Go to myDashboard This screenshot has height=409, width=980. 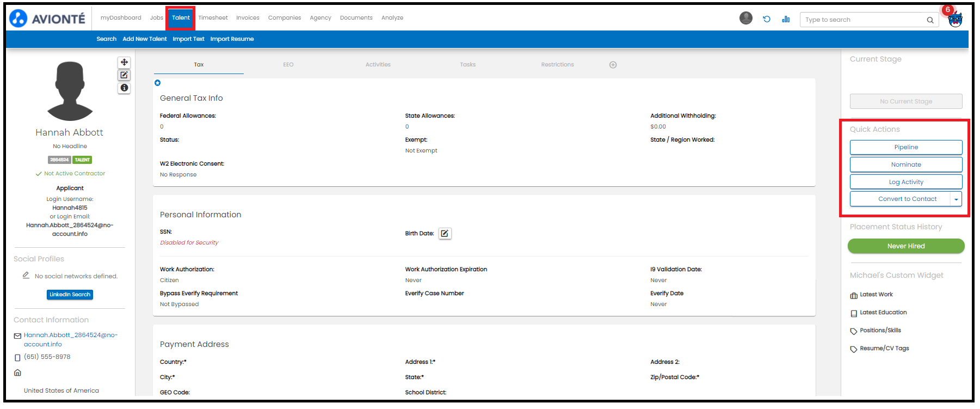coord(121,18)
